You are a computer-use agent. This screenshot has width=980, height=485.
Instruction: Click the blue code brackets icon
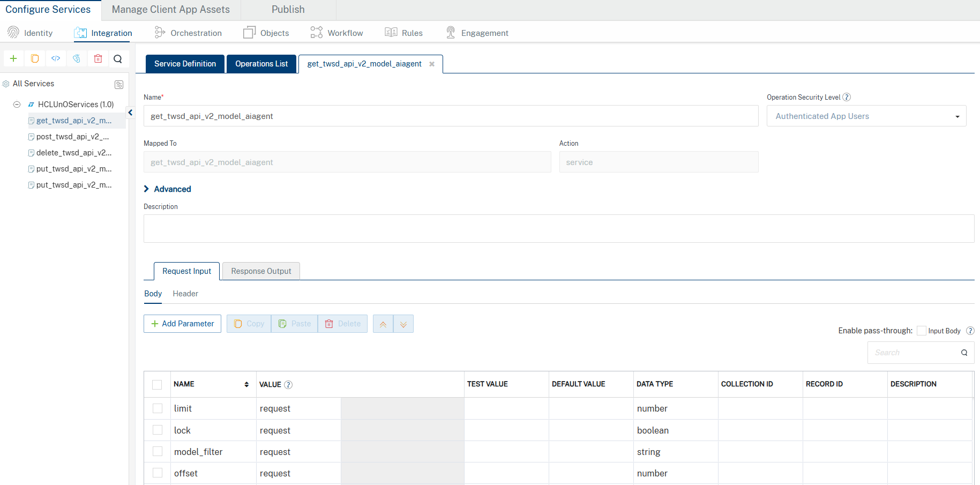[56, 58]
